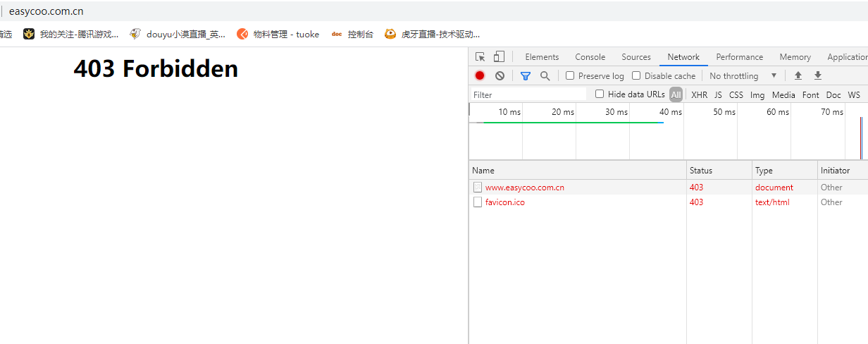Enable the Preserve log checkbox
868x344 pixels.
tap(570, 75)
